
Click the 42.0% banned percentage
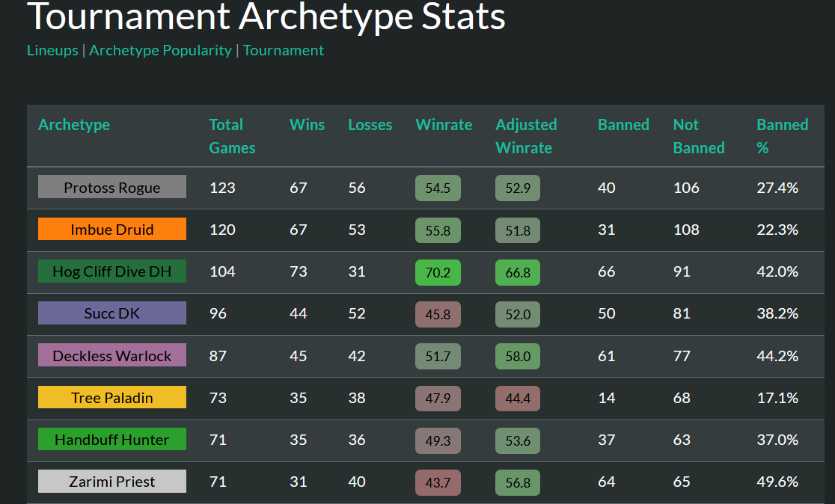tap(777, 271)
